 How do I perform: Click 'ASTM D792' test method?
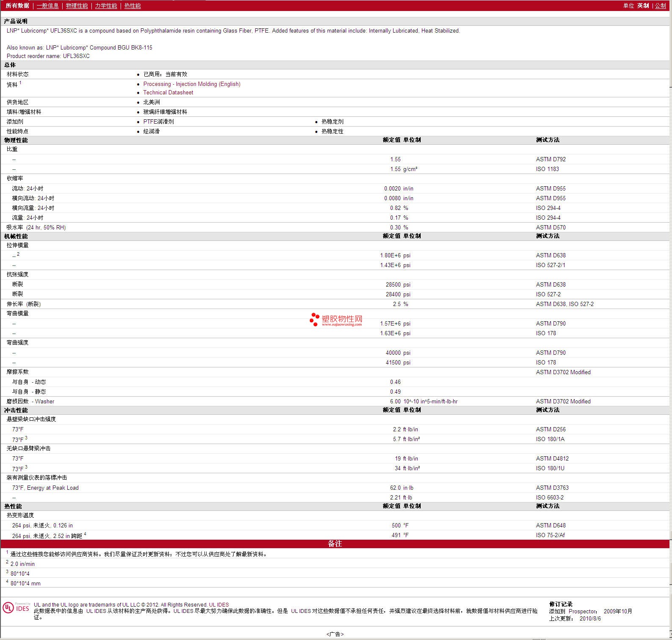coord(551,159)
